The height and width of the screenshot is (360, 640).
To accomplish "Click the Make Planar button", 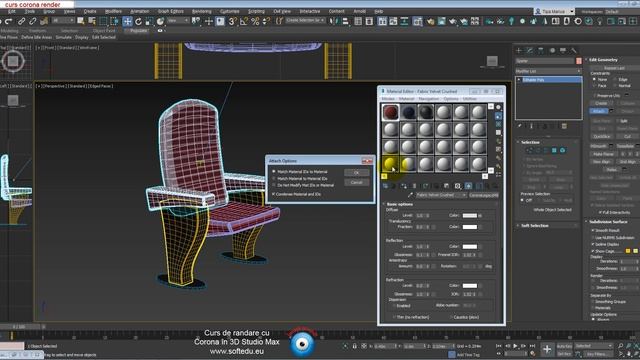I will coord(603,154).
